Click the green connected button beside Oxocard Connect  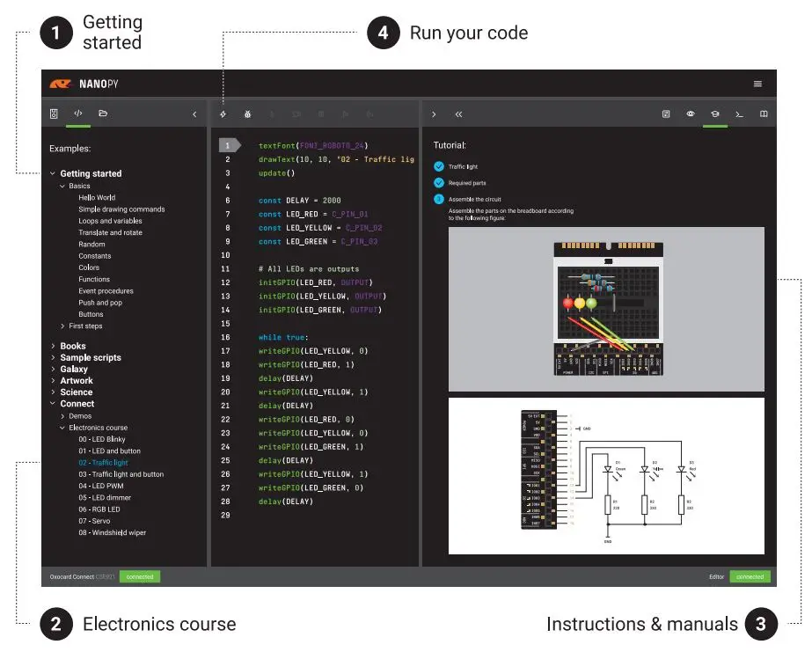(x=140, y=577)
